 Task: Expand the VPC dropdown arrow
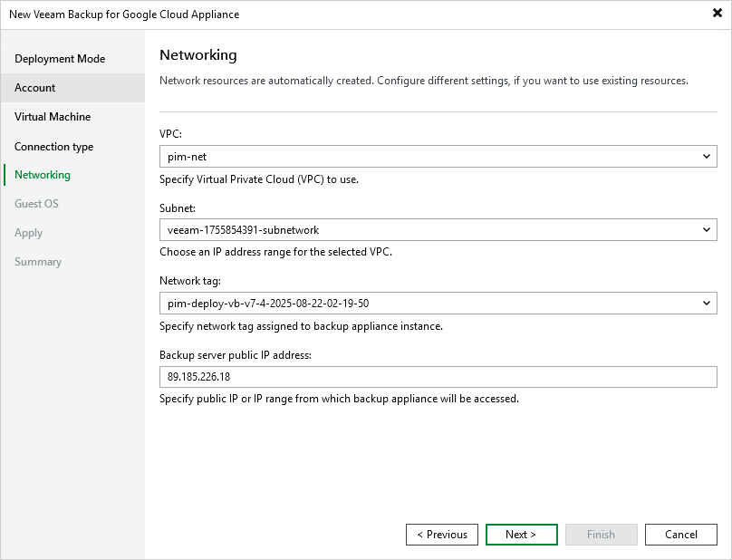pyautogui.click(x=707, y=157)
